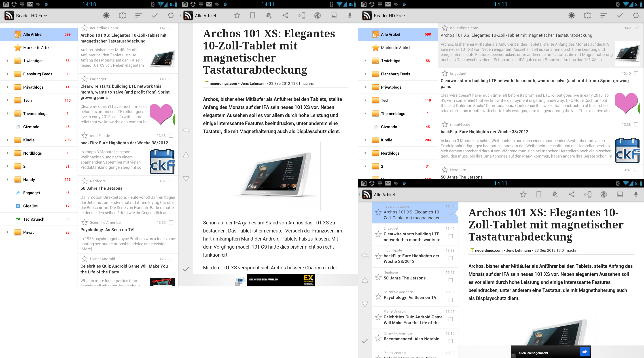Check Recommended: Also Notable checkbox in split view
Image resolution: width=644 pixels, height=358 pixels.
[451, 341]
